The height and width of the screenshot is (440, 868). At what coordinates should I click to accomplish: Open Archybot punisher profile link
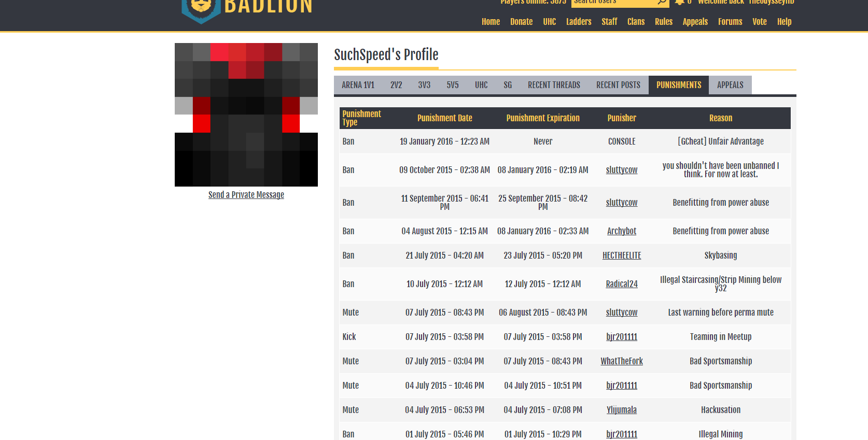[622, 231]
